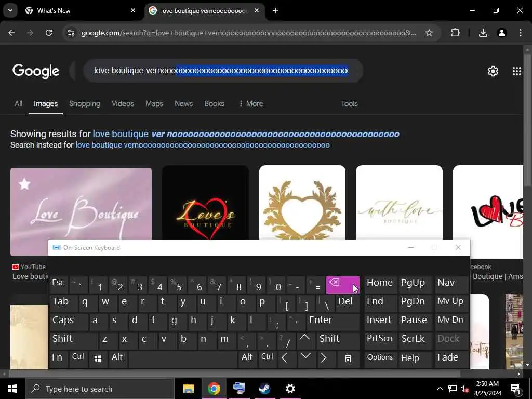Click the horizontal page scrollbar

click(234, 374)
